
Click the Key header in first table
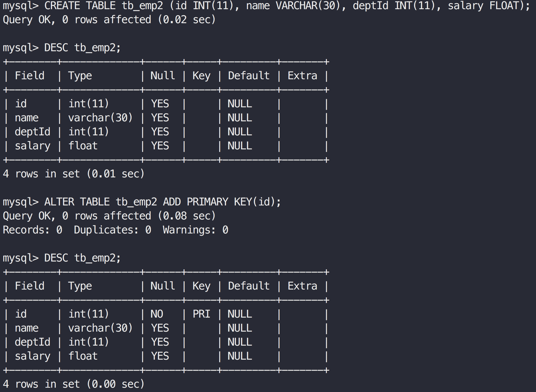[201, 76]
